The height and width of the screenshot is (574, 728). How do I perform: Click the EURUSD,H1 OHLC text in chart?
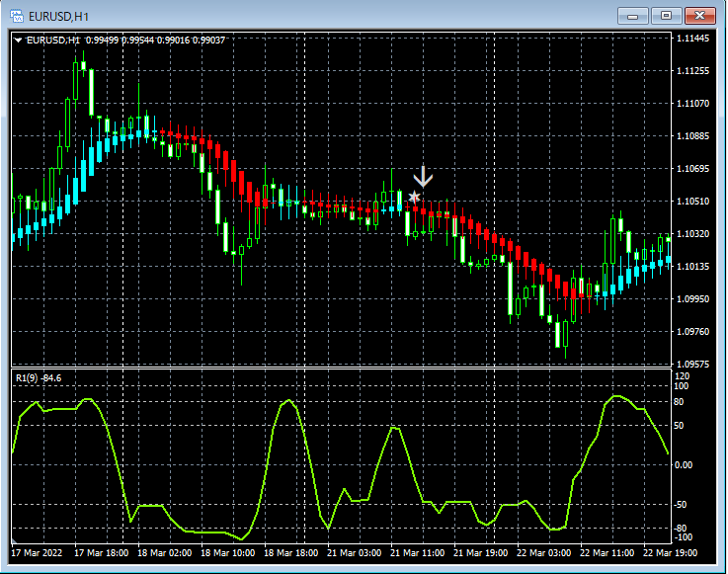coord(126,41)
